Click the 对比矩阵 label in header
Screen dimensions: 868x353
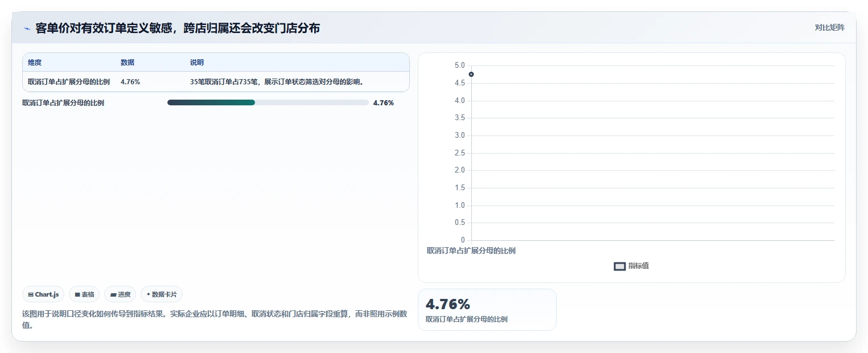click(x=829, y=27)
